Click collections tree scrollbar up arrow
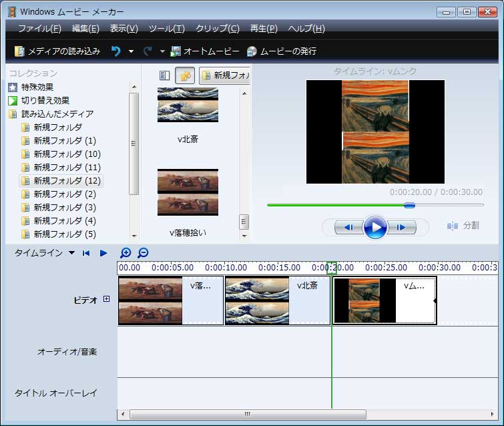504x426 pixels. pyautogui.click(x=134, y=87)
